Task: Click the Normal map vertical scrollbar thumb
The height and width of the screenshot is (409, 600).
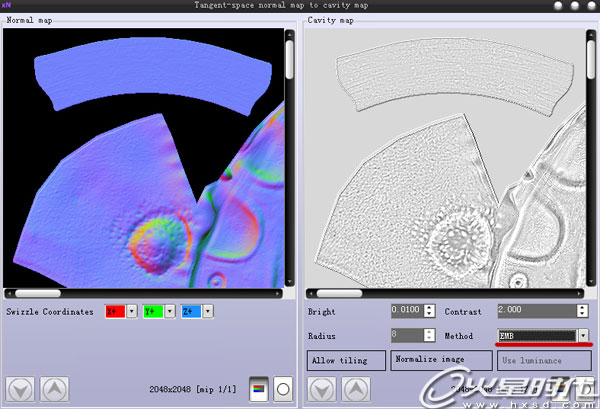Action: [x=290, y=59]
